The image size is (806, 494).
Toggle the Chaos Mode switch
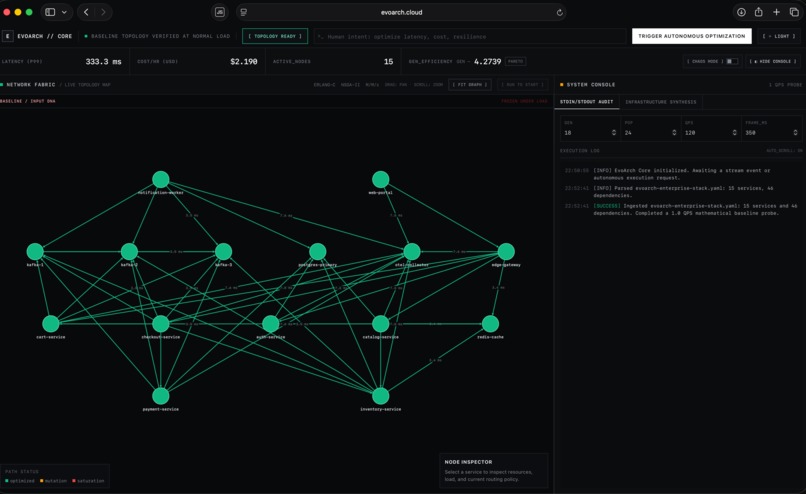[732, 61]
